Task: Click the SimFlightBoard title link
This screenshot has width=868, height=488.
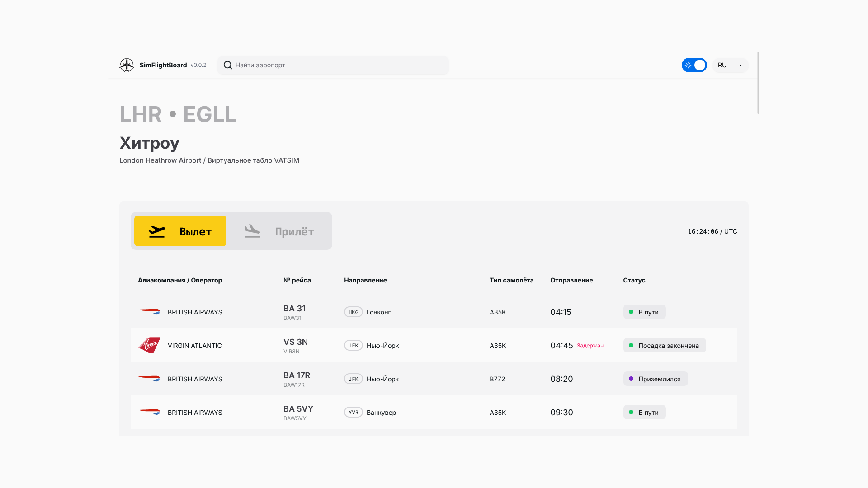Action: [163, 65]
